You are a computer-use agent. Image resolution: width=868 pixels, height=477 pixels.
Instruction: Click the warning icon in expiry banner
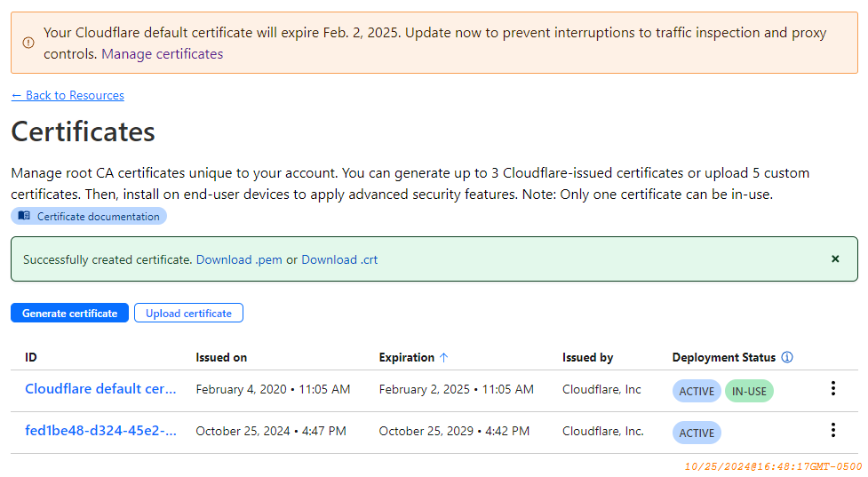pyautogui.click(x=28, y=43)
